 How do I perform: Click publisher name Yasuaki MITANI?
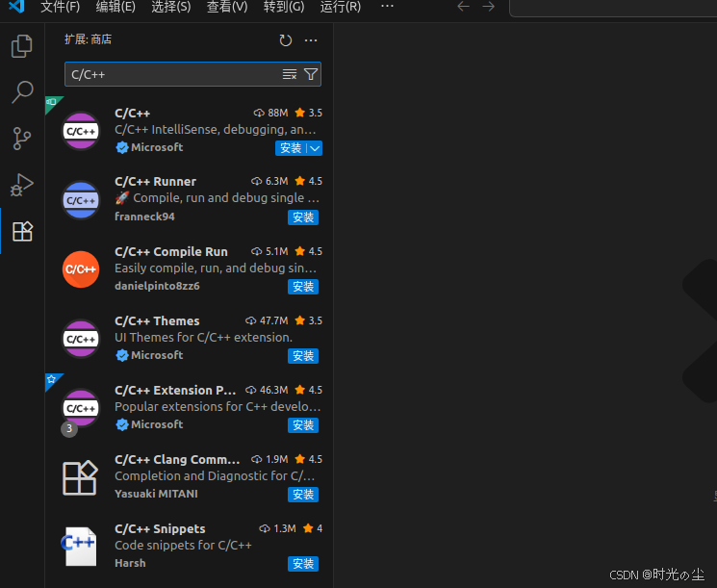(x=156, y=494)
